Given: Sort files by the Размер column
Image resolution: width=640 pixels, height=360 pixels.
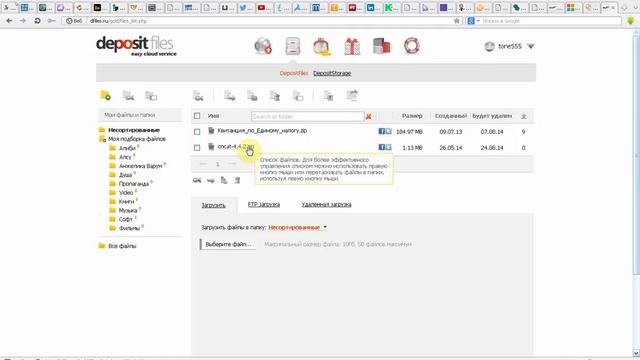Looking at the screenshot, I should [412, 116].
